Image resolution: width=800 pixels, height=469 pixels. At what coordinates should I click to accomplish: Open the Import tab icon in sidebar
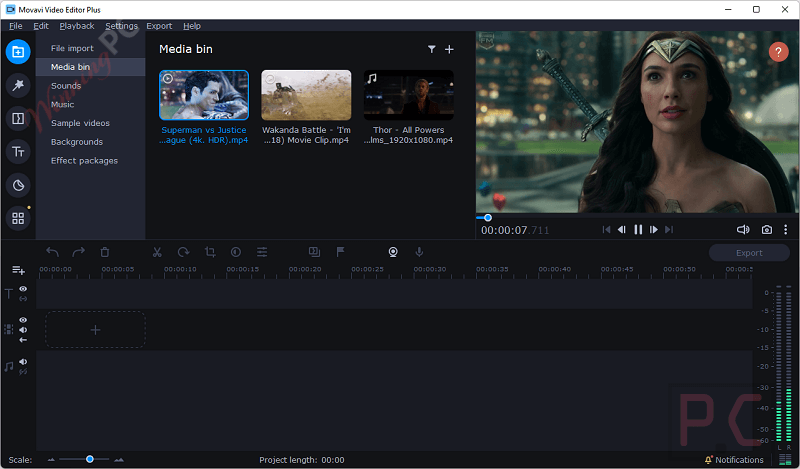tap(18, 52)
